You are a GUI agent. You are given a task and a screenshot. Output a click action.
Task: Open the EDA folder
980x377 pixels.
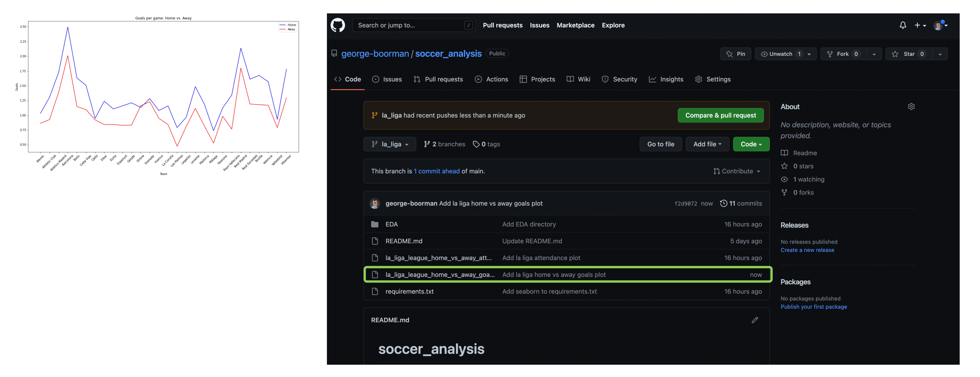coord(391,224)
